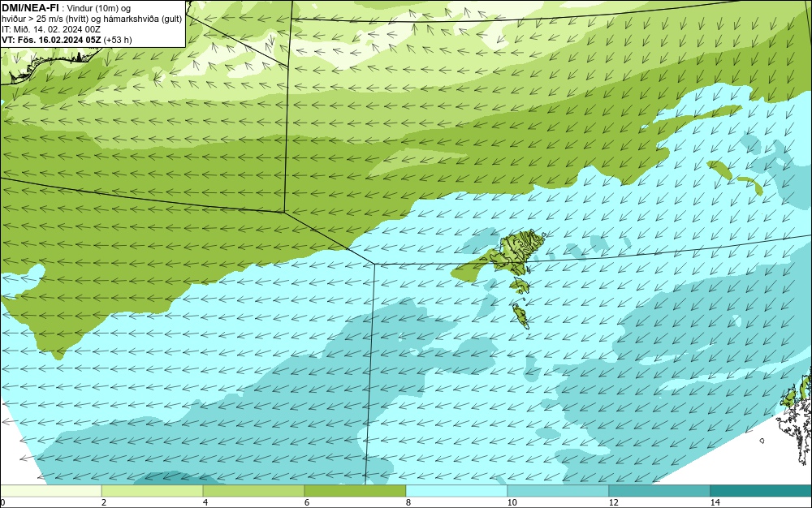Click the 'VT: Fös. 16.02.2024 05Z' valid time
Image resolution: width=812 pixels, height=508 pixels.
point(51,40)
